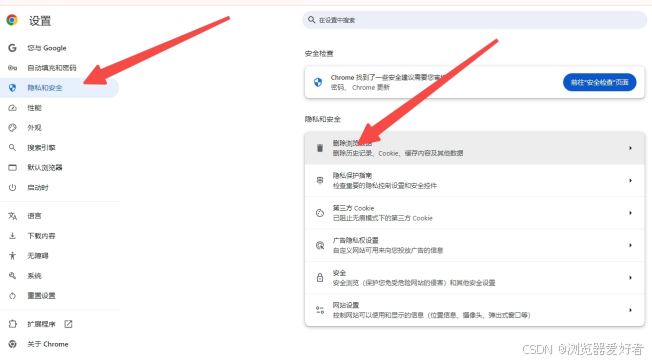Open 语言 settings
The image size is (652, 363).
pos(59,216)
